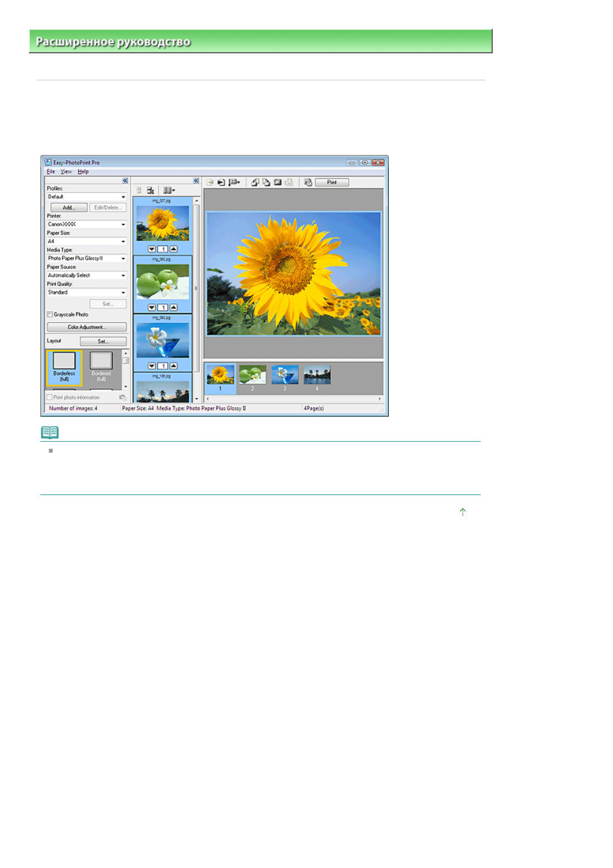Screen dimensions: 613x868
Task: Expand the Paper Size dropdown showing A4
Action: click(87, 242)
